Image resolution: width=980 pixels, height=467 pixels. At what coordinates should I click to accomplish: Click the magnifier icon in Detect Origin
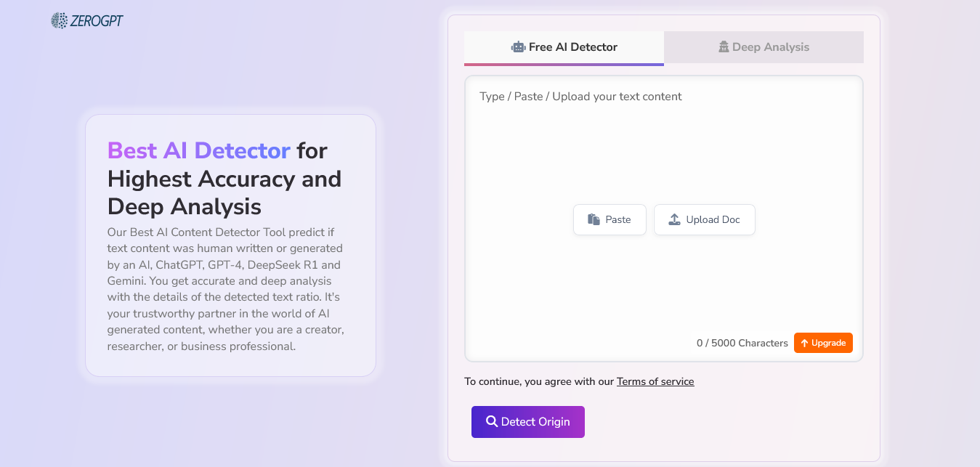pyautogui.click(x=492, y=421)
